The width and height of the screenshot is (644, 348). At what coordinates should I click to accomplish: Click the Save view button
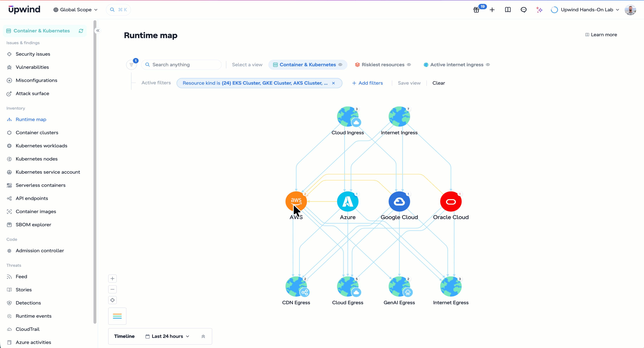(409, 83)
